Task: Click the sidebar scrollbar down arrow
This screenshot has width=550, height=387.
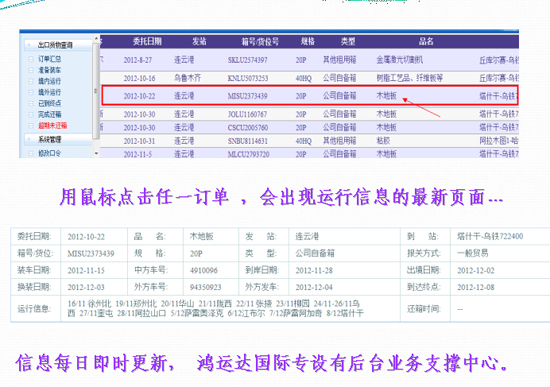Action: pos(96,153)
